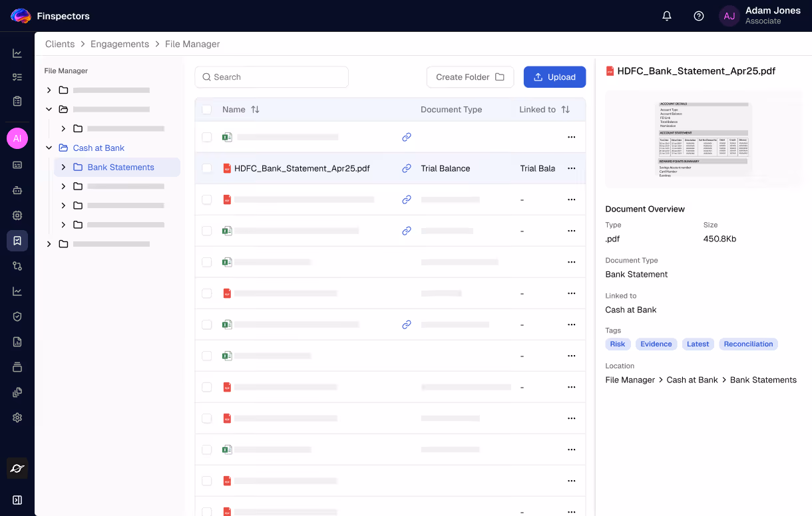Go to the Engagements breadcrumb
Screen dimensions: 812x516
(x=120, y=44)
